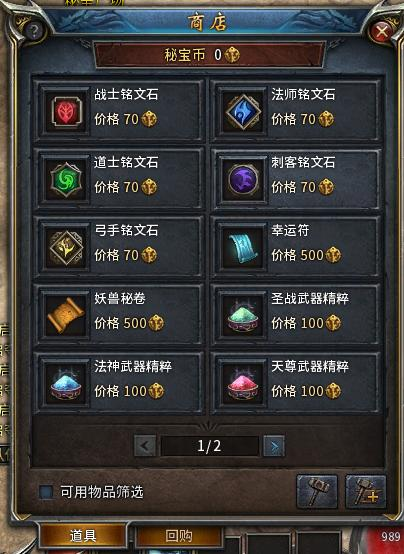The image size is (404, 554).
Task: Choose the purple 刺客铭文石 icon
Action: pyautogui.click(x=243, y=179)
